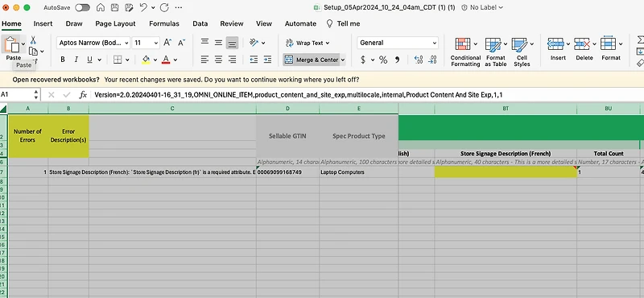Apply italic formatting
644x298 pixels.
click(x=76, y=60)
